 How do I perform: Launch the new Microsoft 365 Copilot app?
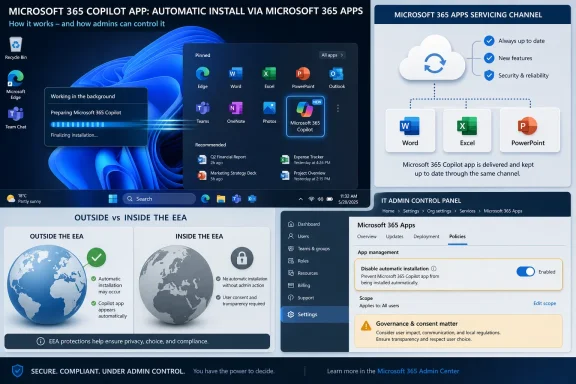[x=305, y=116]
